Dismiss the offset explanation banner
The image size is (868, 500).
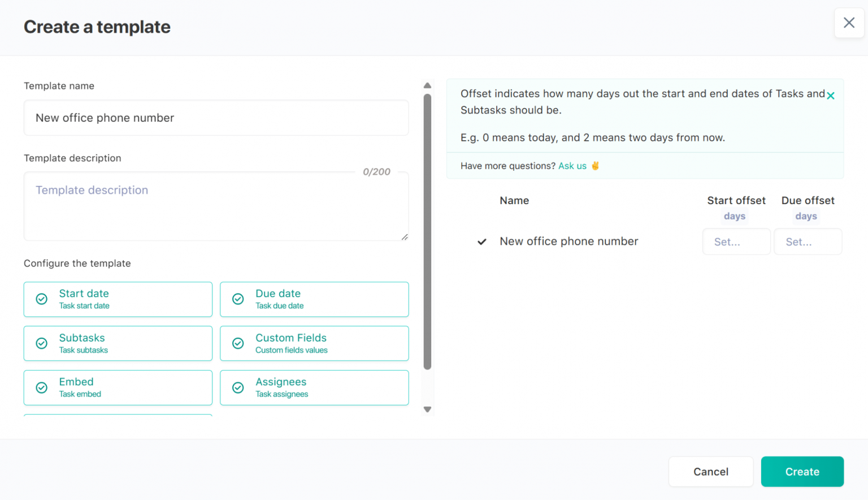click(x=830, y=95)
